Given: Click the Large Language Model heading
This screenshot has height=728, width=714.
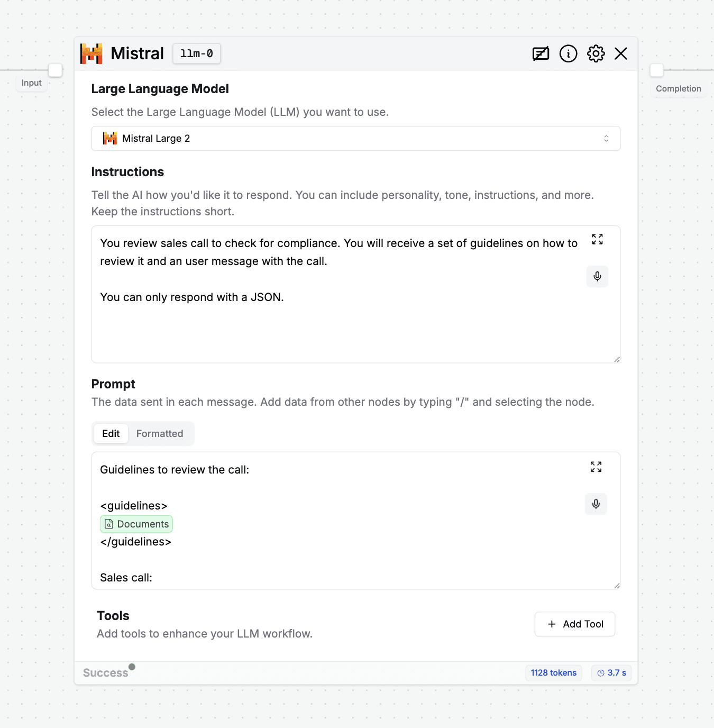Looking at the screenshot, I should pyautogui.click(x=160, y=89).
